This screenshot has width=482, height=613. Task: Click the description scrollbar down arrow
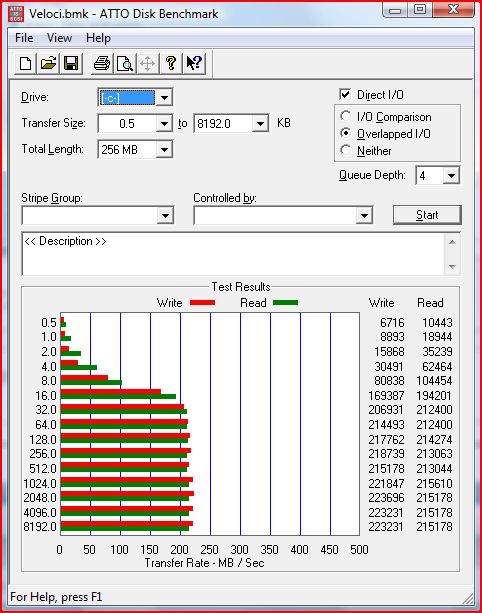(452, 267)
